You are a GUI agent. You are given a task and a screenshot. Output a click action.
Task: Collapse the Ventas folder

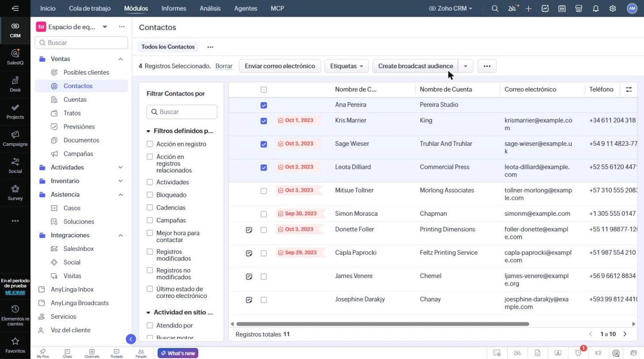(x=121, y=59)
